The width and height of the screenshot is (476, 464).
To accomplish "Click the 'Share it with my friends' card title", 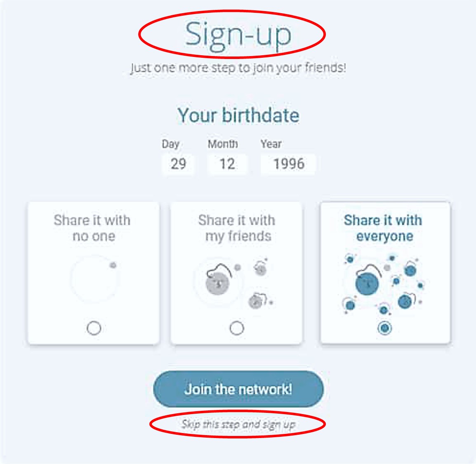I will [237, 228].
